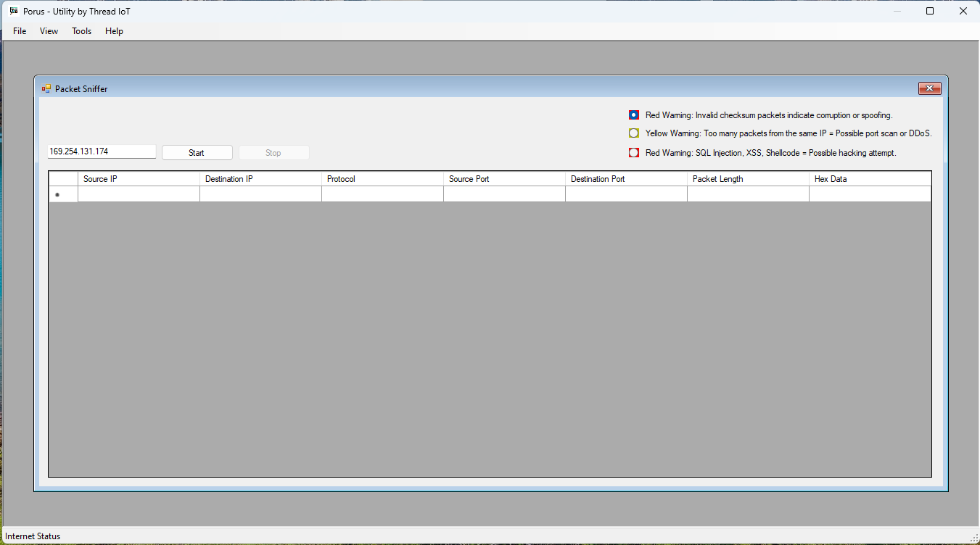Click the IP address input field
This screenshot has width=980, height=545.
pyautogui.click(x=101, y=151)
